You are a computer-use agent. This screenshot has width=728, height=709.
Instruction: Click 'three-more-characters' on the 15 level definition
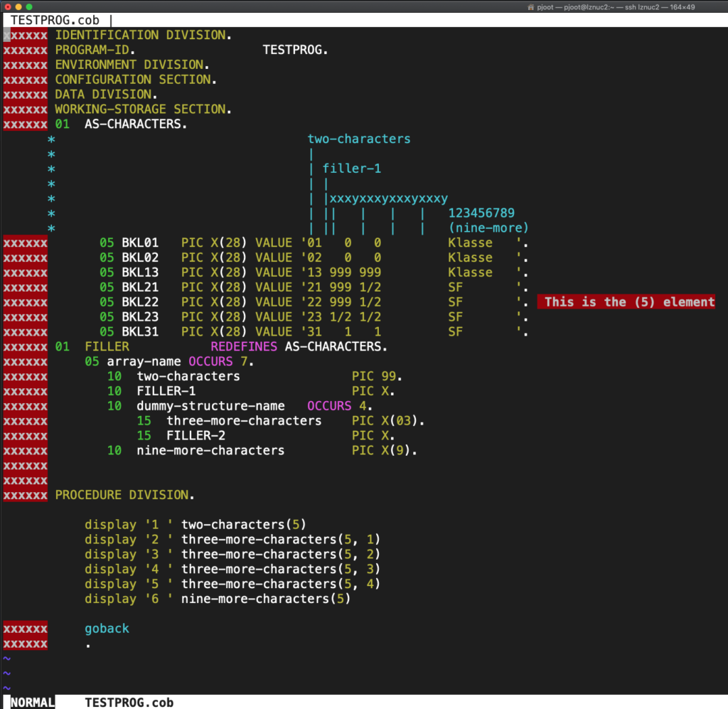point(244,421)
